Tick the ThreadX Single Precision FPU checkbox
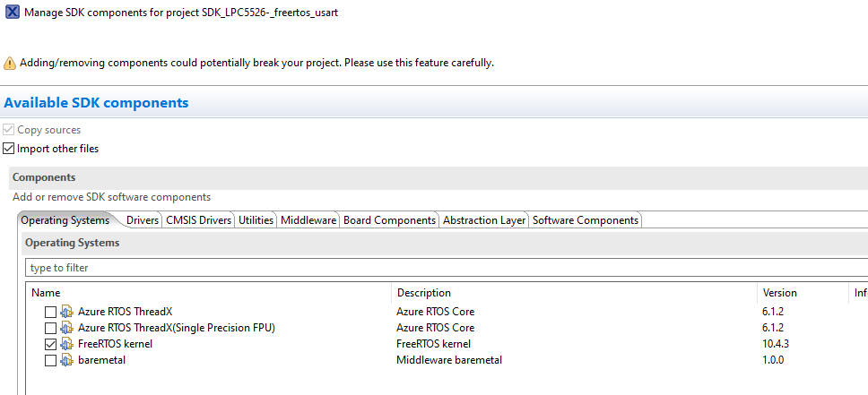 point(50,328)
